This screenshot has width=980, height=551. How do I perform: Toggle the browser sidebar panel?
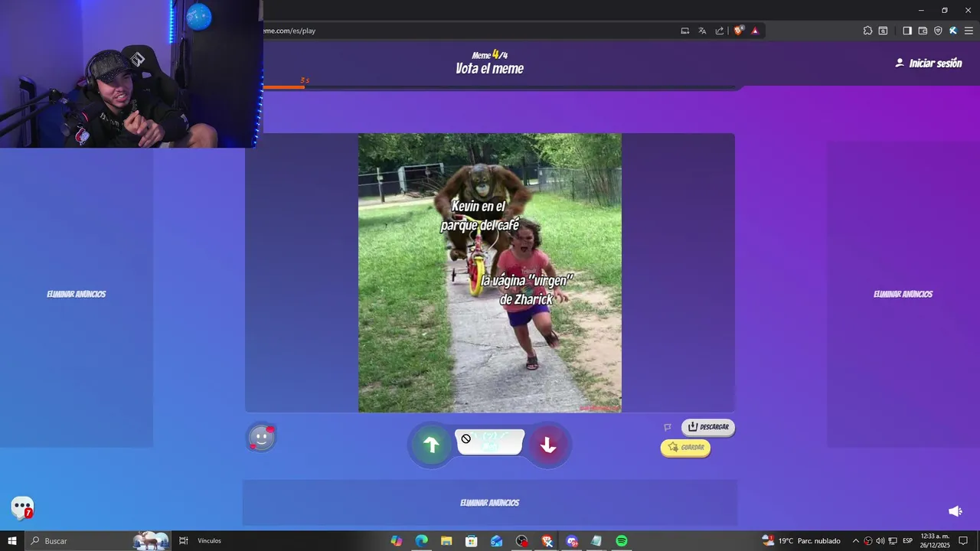907,31
